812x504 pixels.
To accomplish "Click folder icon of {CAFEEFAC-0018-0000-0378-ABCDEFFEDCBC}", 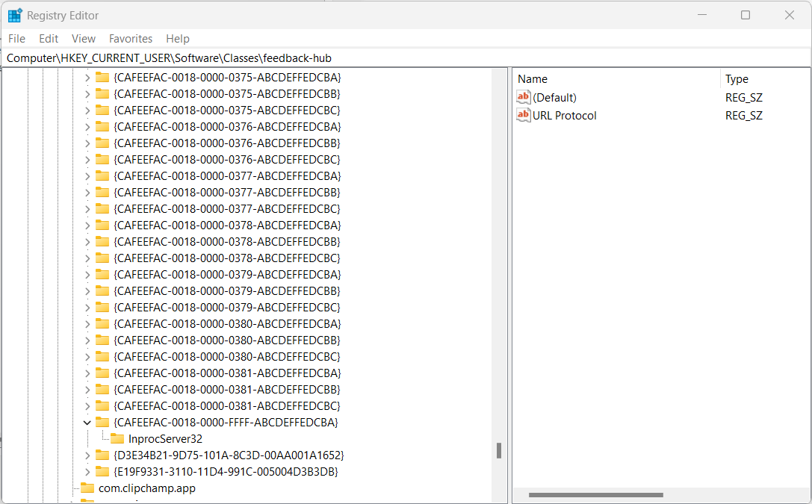I will (x=102, y=258).
